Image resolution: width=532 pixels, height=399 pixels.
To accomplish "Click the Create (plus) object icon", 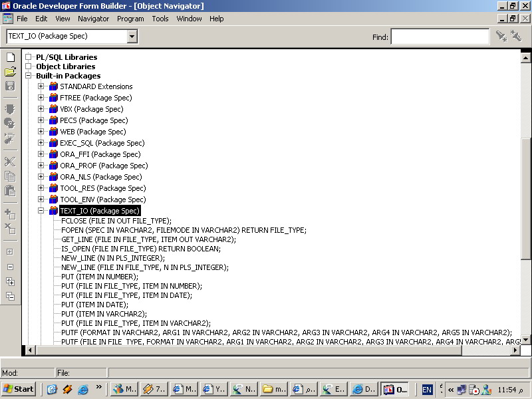I will click(x=10, y=214).
